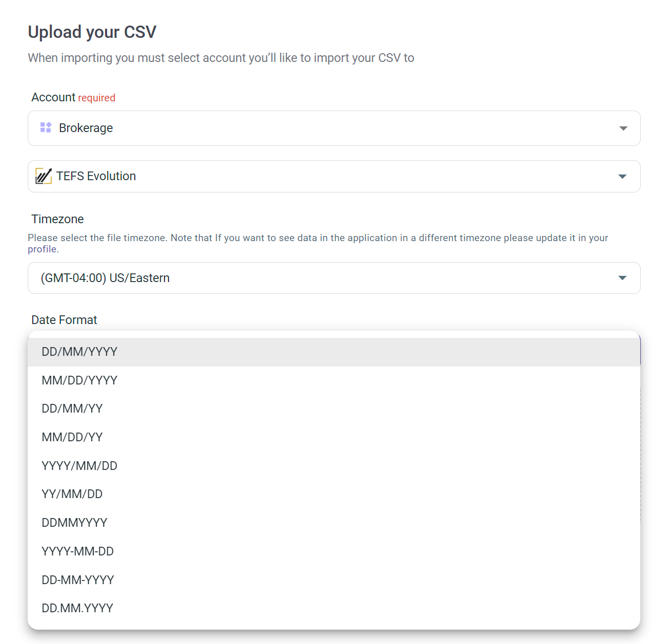671x644 pixels.
Task: Open the profile link
Action: pyautogui.click(x=42, y=249)
